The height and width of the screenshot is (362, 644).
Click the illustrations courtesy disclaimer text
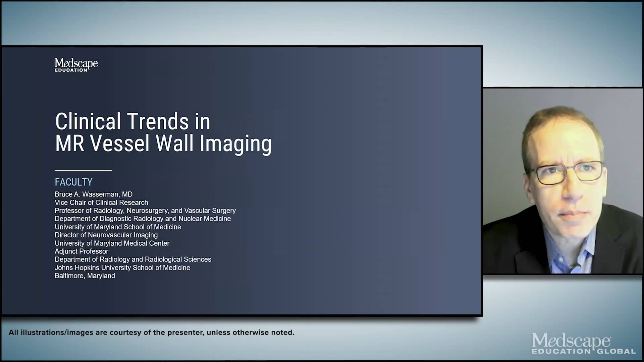coord(152,333)
